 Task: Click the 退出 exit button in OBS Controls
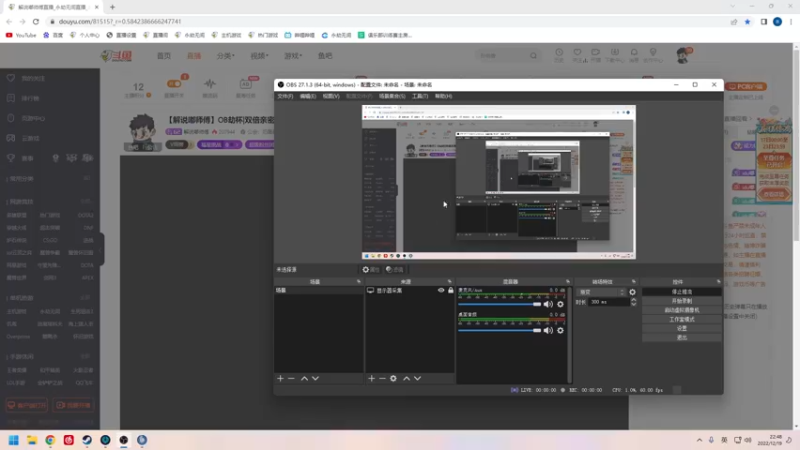coord(682,338)
